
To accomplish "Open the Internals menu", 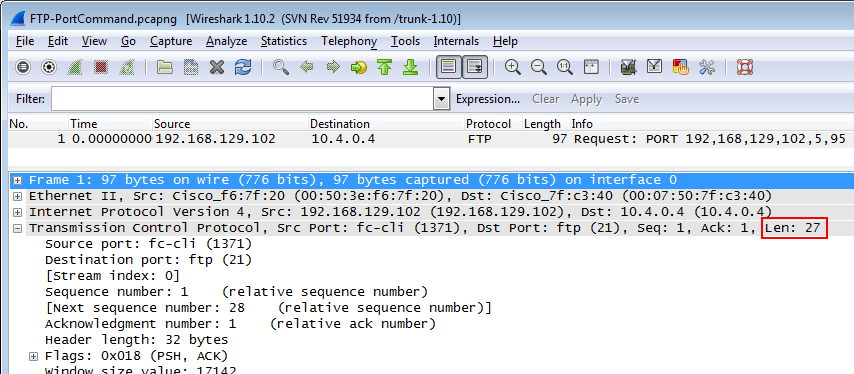I will 456,41.
